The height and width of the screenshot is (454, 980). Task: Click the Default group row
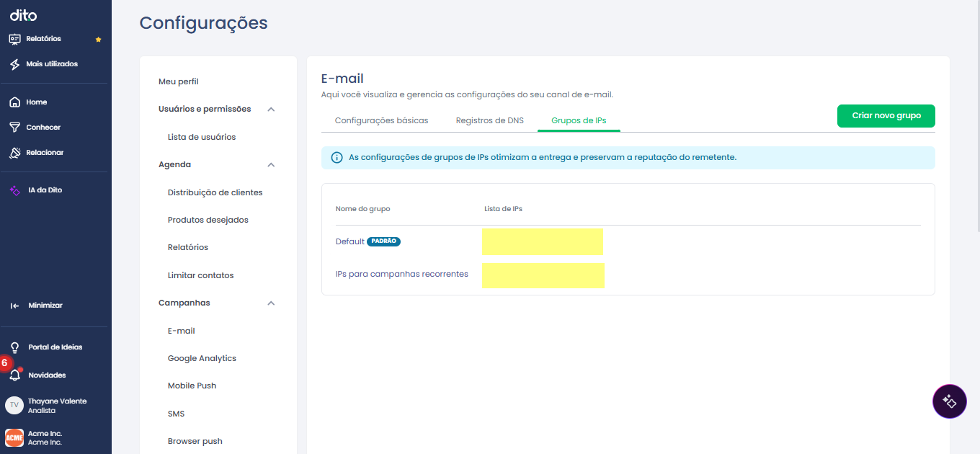coord(628,241)
